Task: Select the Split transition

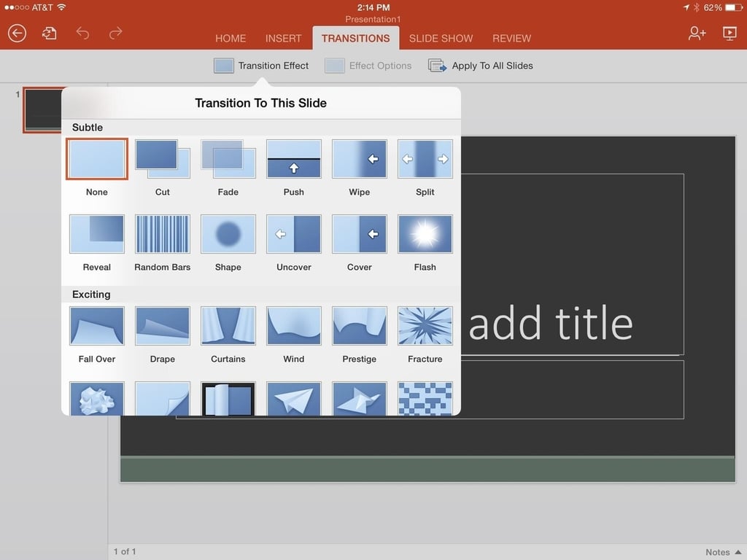Action: pyautogui.click(x=425, y=159)
